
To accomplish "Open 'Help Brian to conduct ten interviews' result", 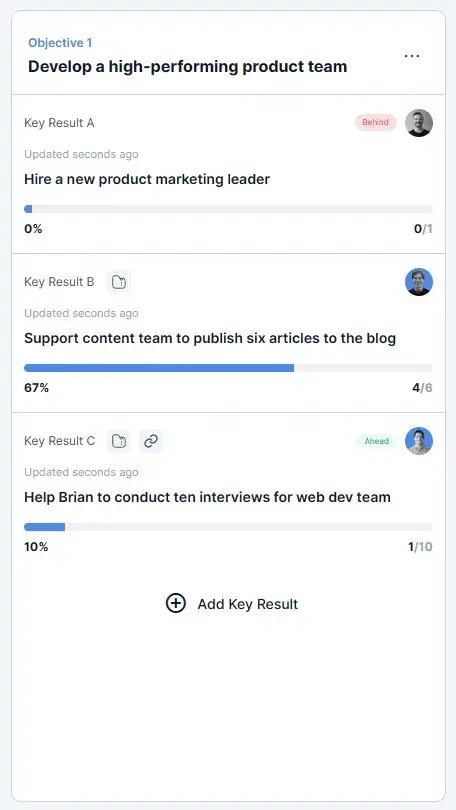I will pos(208,497).
